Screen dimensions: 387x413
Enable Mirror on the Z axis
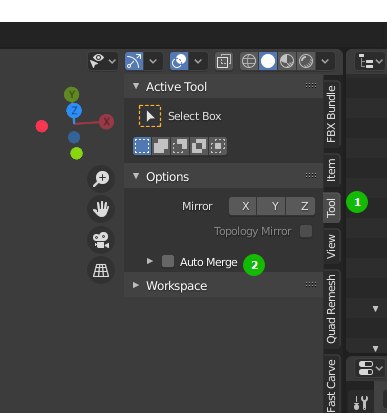pyautogui.click(x=301, y=206)
